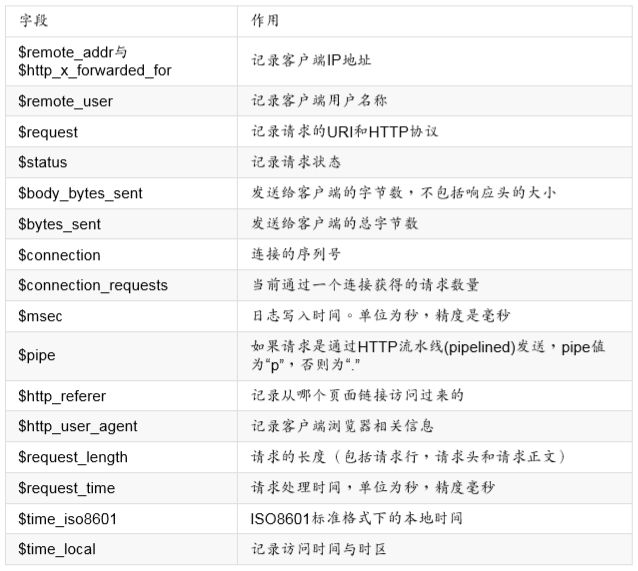The image size is (638, 571).
Task: Click the 记录客户端IP地址 description
Action: [311, 60]
